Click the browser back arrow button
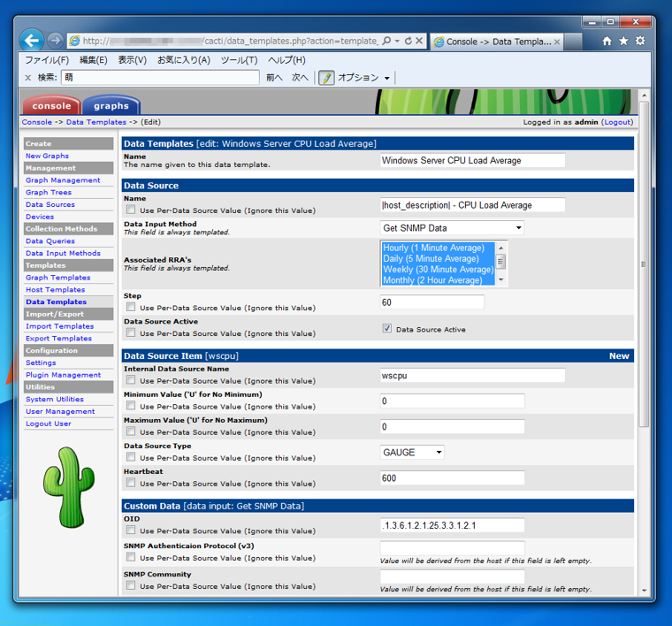This screenshot has height=626, width=672. (x=32, y=41)
